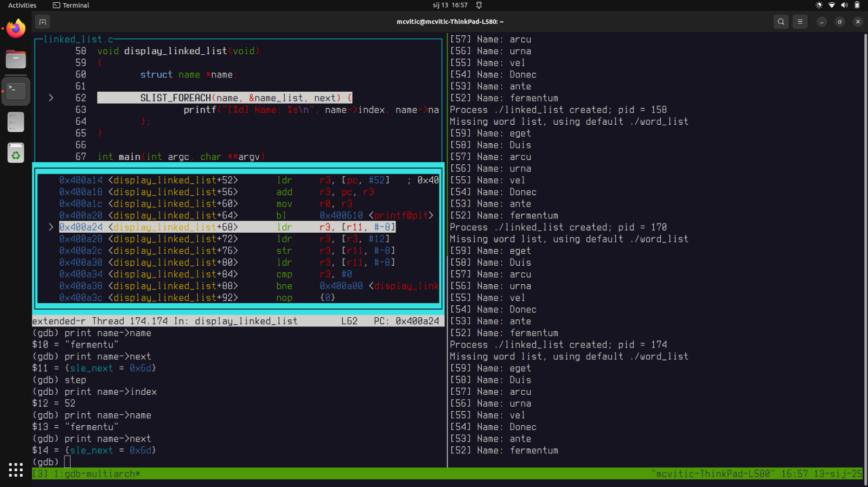Click the gdb prompt input line
868x487 pixels.
click(67, 462)
